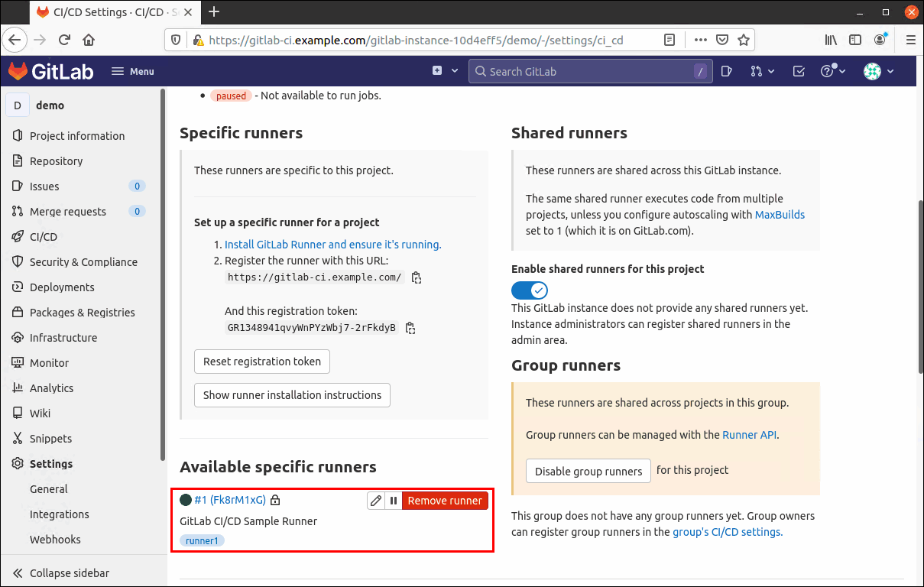Collapse the sidebar
This screenshot has height=587, width=924.
61,573
